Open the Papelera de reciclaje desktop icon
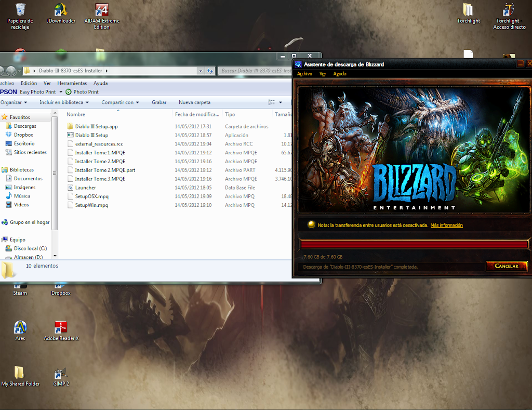 20,16
